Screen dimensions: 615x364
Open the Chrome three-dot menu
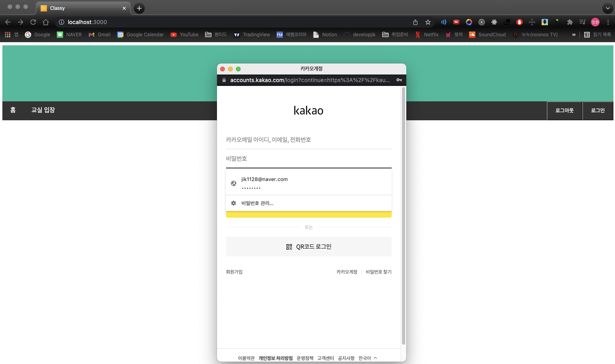(x=608, y=22)
